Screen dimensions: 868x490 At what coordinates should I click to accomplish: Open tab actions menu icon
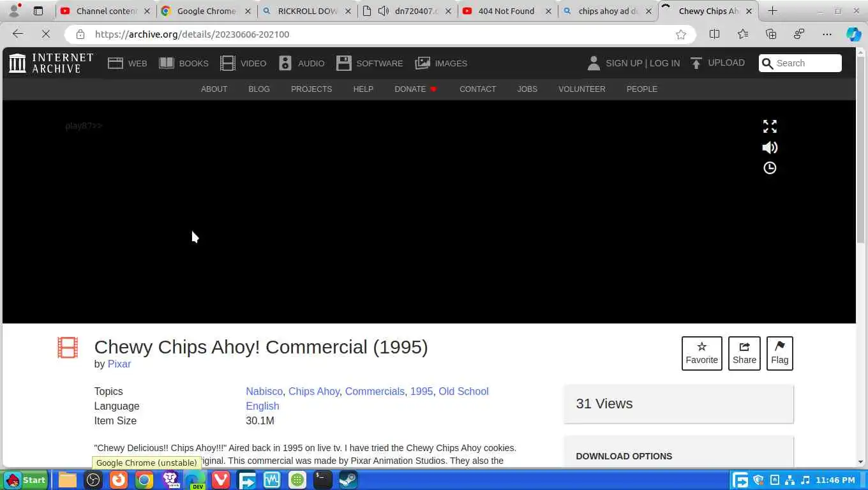pyautogui.click(x=38, y=11)
